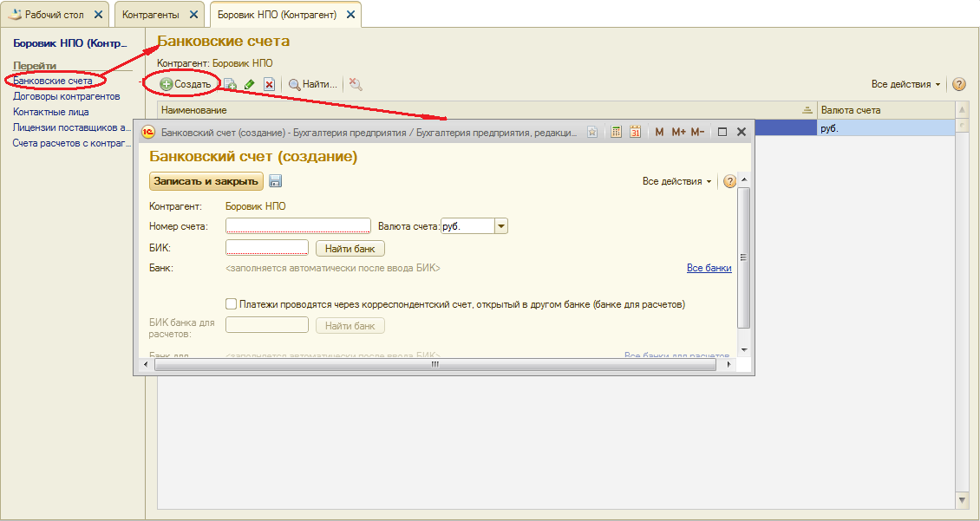Open the Все банки link

tap(709, 268)
